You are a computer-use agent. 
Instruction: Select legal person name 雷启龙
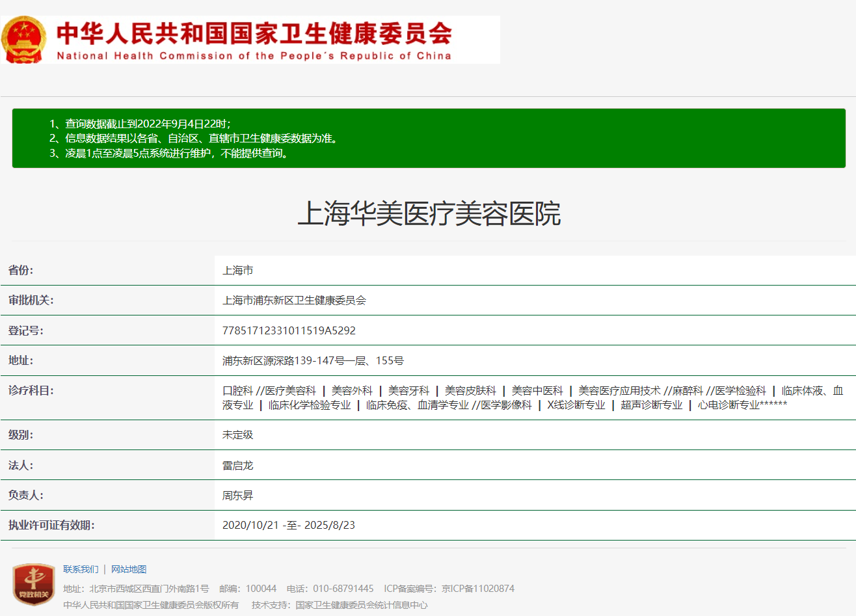pos(237,465)
